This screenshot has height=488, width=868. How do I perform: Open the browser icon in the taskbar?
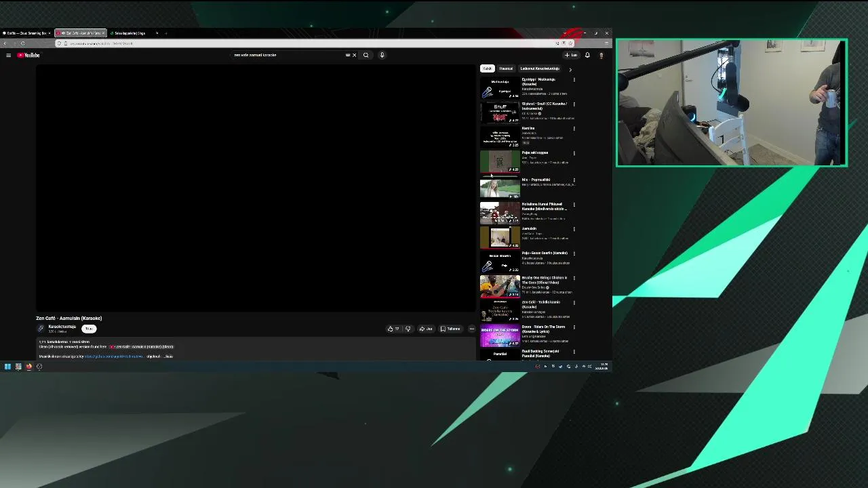[29, 367]
